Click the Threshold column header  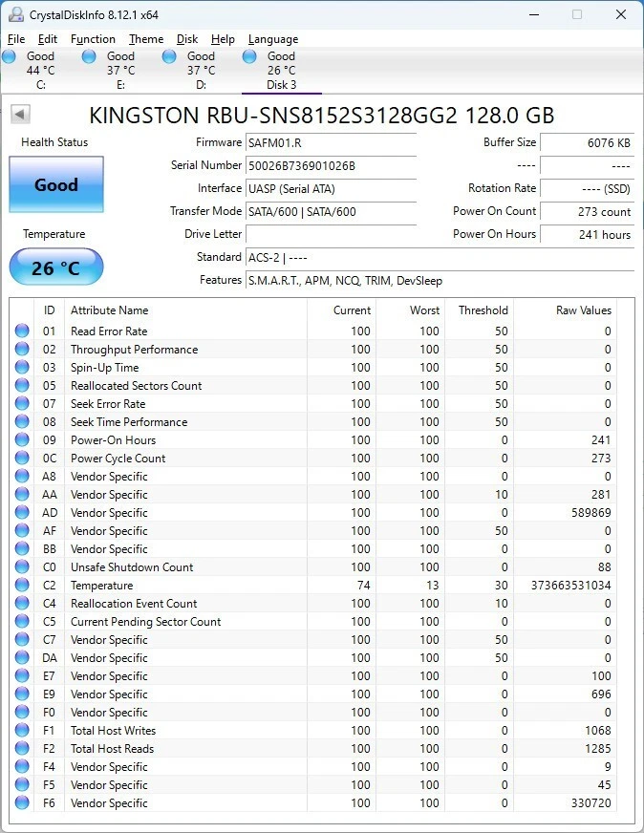[479, 310]
